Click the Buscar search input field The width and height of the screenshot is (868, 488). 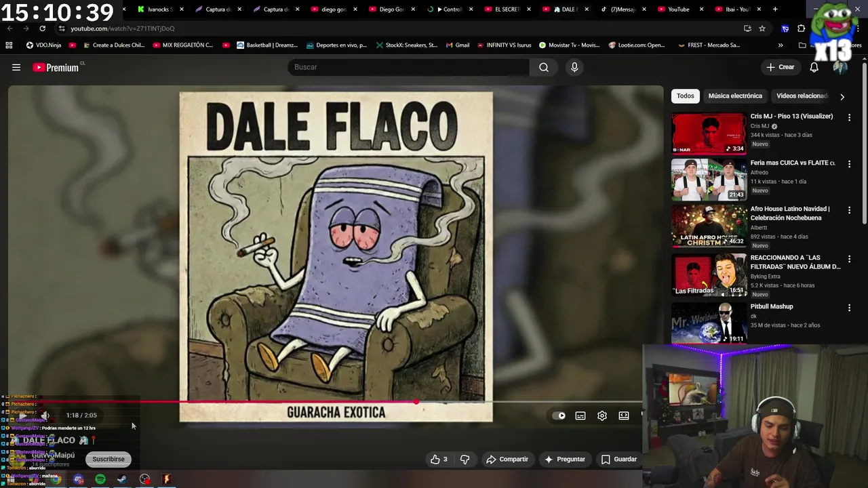click(x=409, y=67)
